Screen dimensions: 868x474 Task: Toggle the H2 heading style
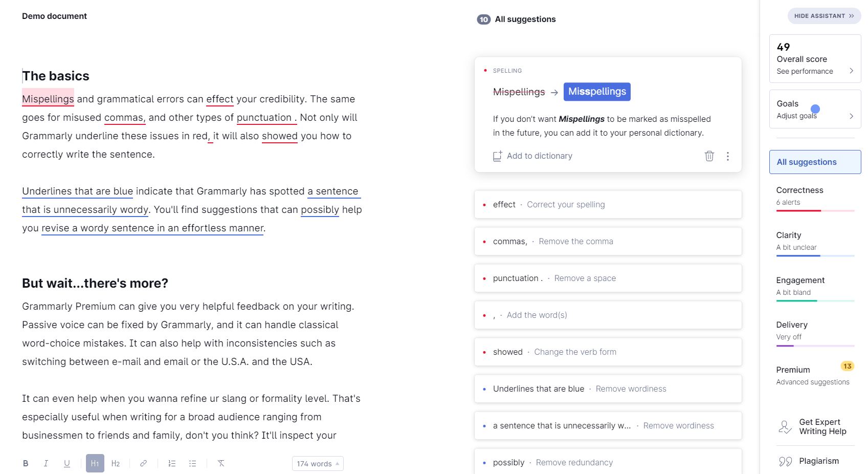(x=116, y=463)
